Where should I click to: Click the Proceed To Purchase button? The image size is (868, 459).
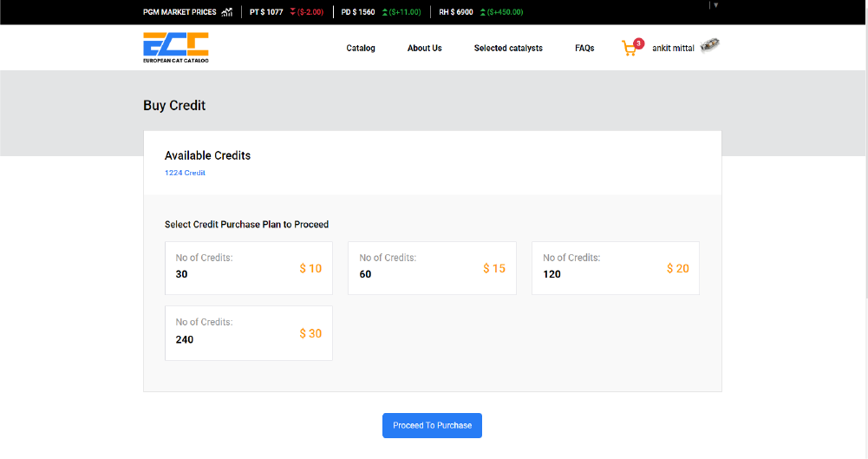click(x=433, y=425)
